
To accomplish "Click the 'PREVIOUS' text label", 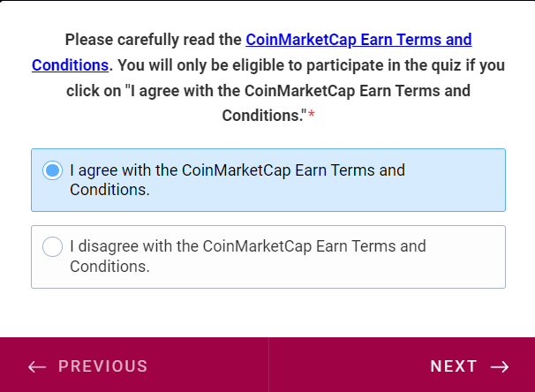I will (103, 366).
